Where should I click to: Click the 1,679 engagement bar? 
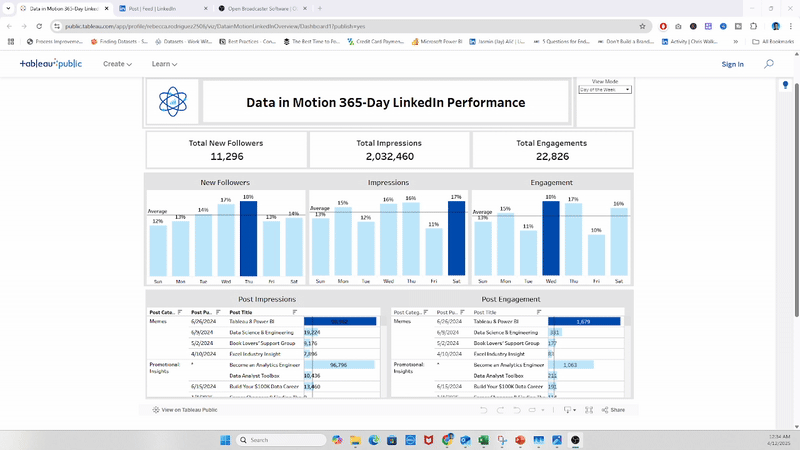(x=584, y=321)
